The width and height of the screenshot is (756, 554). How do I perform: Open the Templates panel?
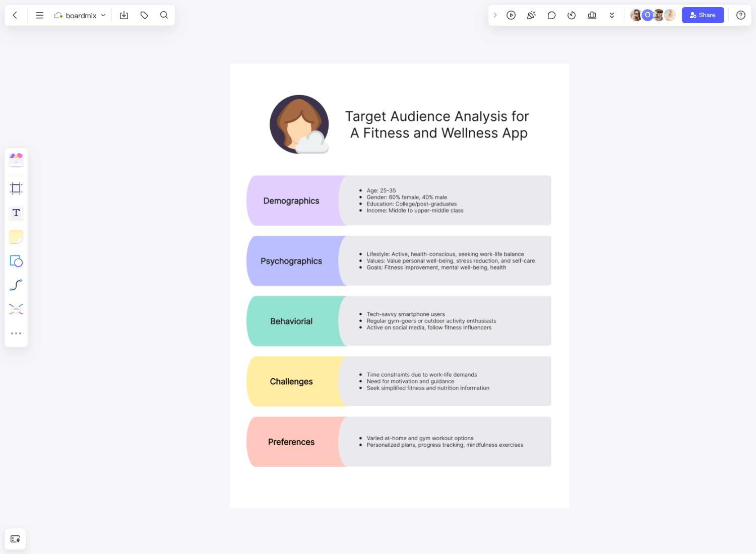(x=16, y=159)
